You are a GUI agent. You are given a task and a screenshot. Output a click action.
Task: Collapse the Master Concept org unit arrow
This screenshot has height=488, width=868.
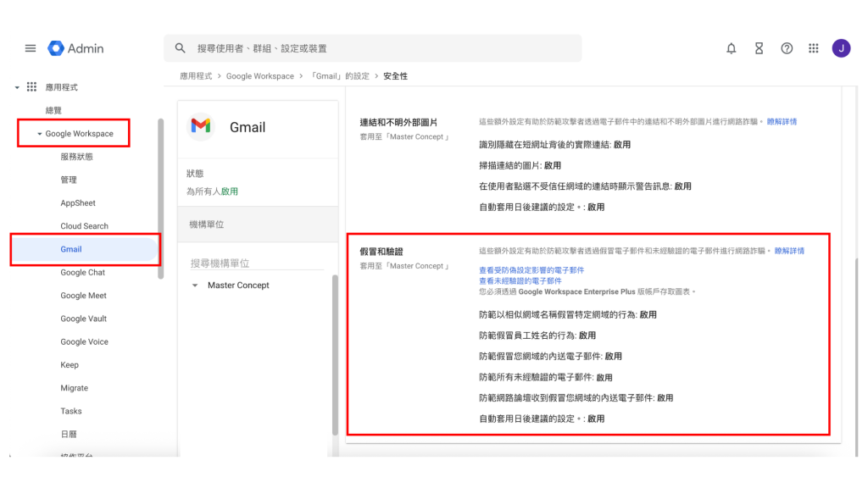pyautogui.click(x=195, y=286)
